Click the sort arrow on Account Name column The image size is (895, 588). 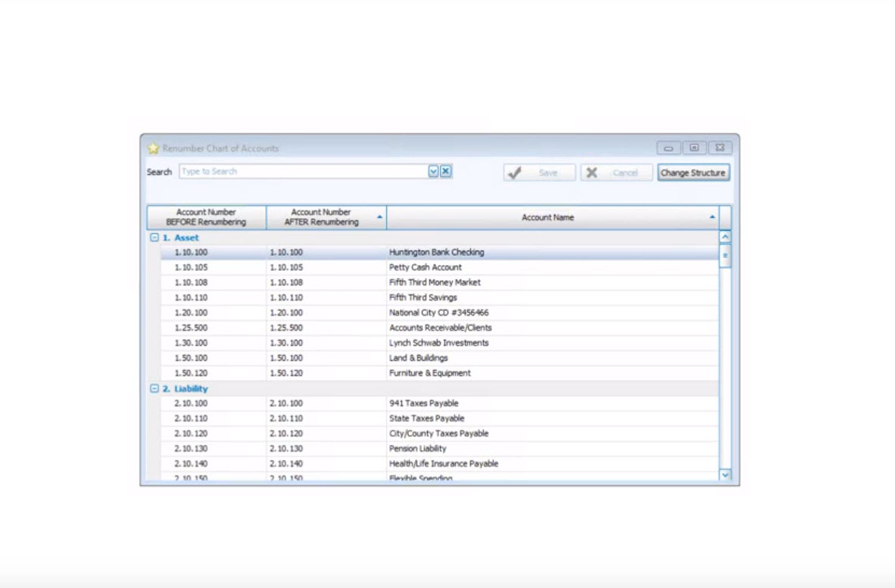pyautogui.click(x=712, y=215)
